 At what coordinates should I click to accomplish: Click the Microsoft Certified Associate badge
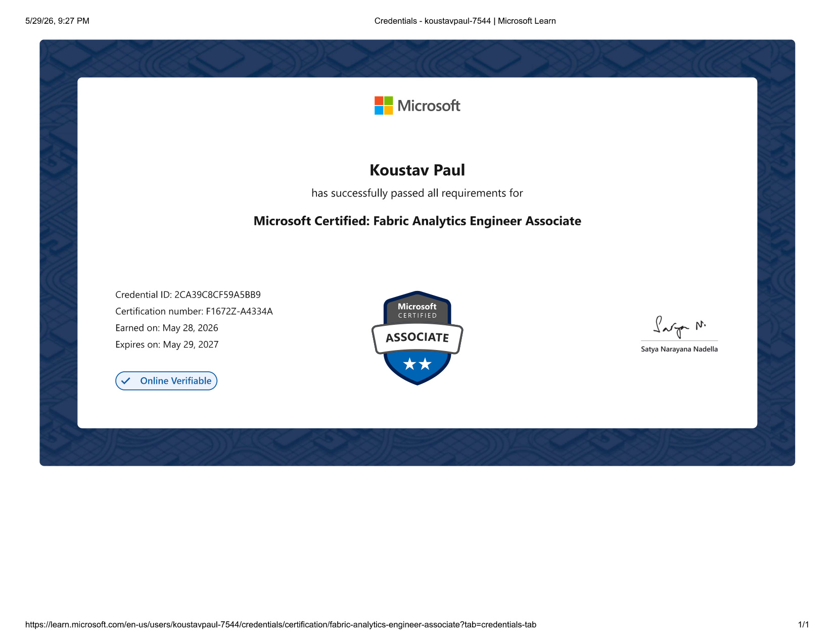(417, 338)
